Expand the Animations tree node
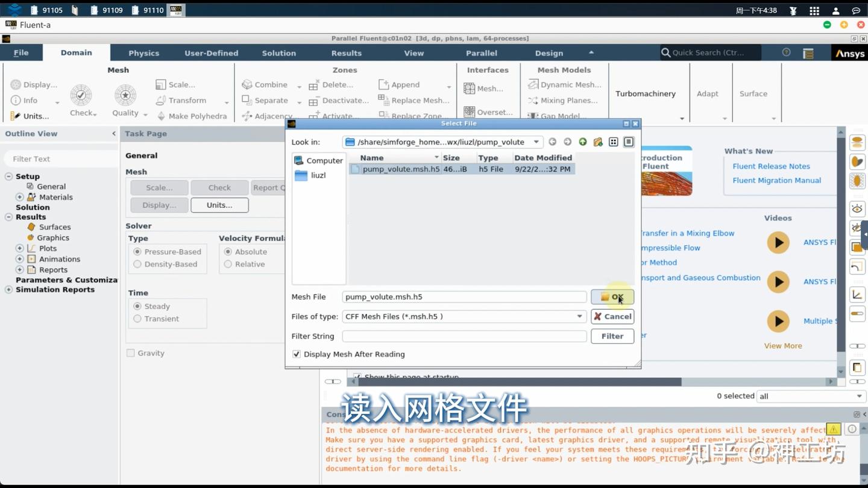Viewport: 868px width, 488px height. click(20, 259)
